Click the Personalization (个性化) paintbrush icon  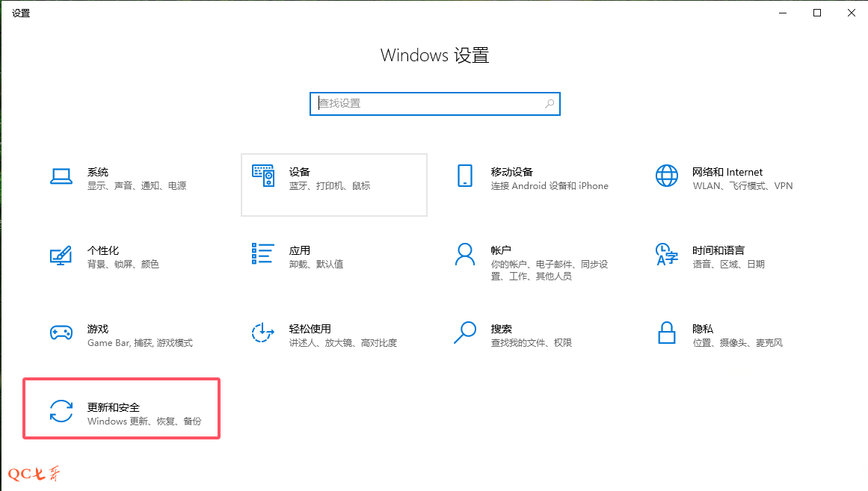61,255
